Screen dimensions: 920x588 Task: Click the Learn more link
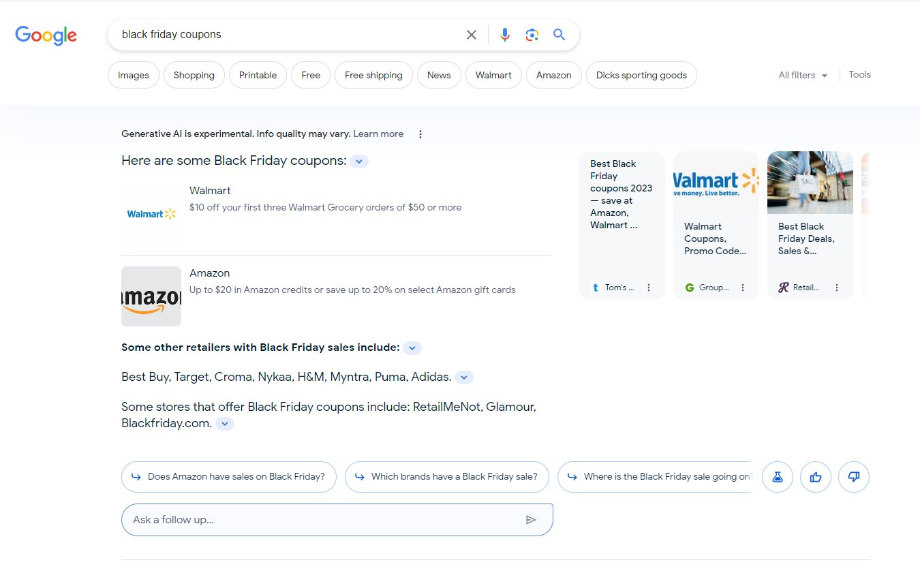378,134
